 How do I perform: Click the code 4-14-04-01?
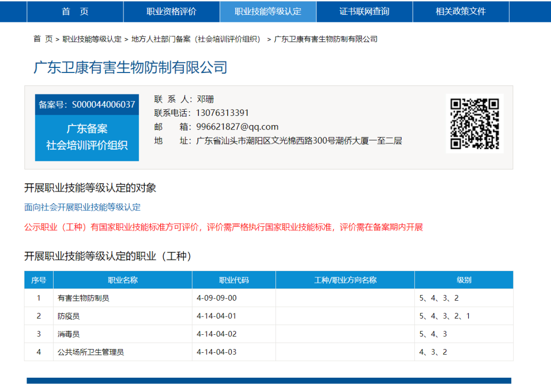[x=216, y=316]
